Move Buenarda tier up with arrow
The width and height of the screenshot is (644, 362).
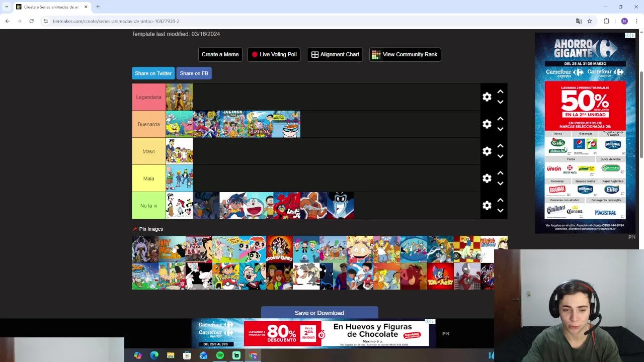click(x=500, y=119)
